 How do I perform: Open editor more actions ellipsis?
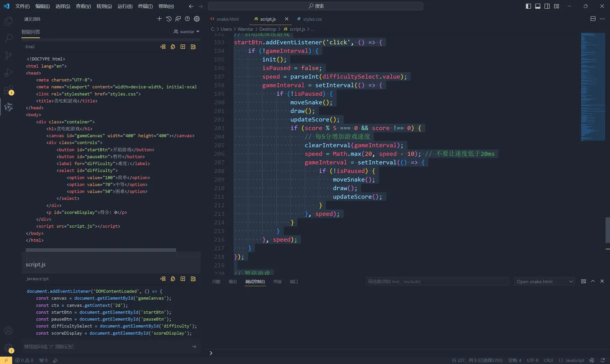tap(603, 19)
